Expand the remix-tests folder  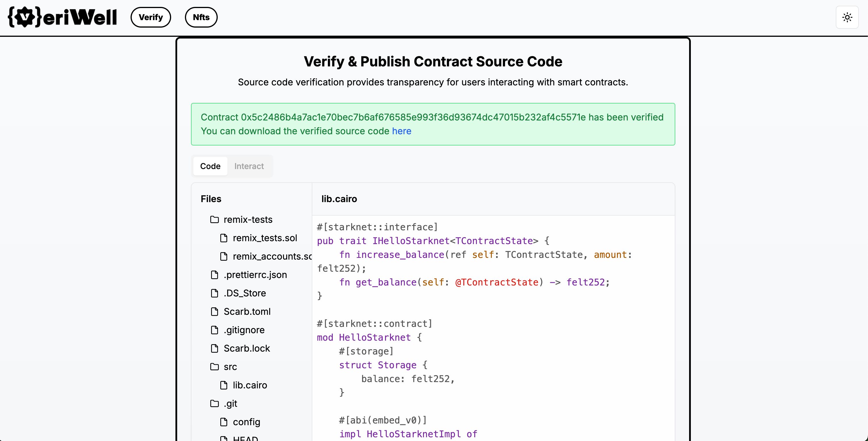(x=248, y=219)
